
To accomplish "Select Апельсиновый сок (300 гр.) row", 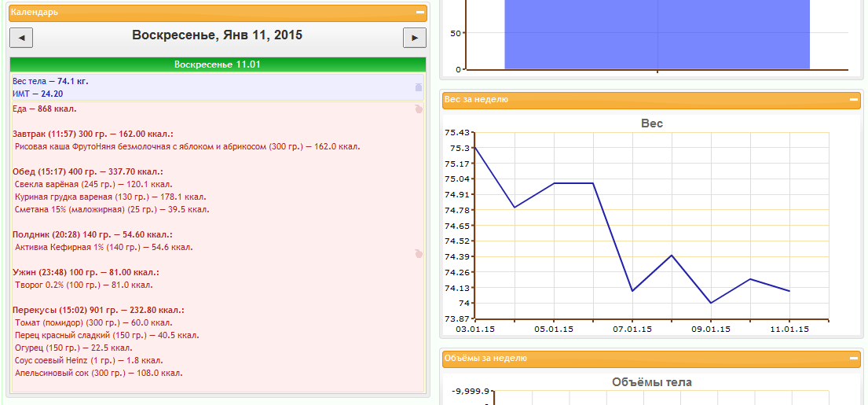I will pos(99,373).
